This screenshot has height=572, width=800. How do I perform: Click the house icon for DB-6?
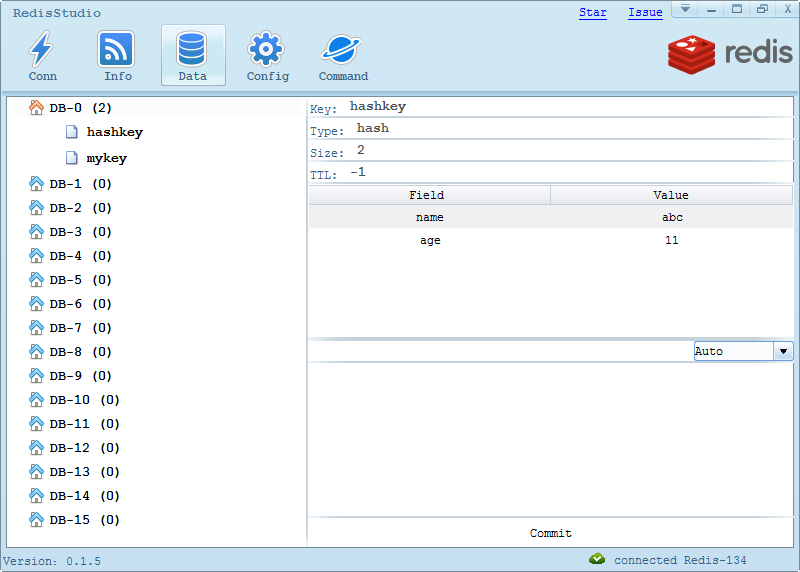36,304
